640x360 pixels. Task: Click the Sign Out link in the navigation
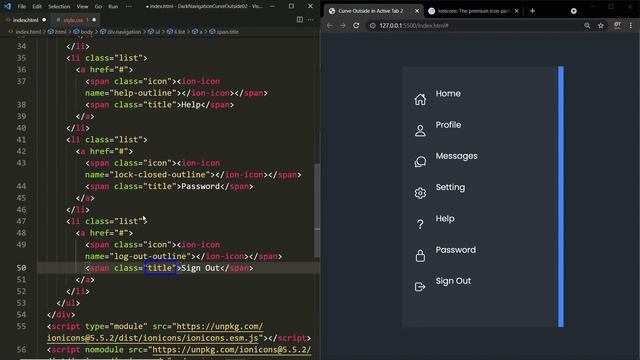(x=453, y=281)
